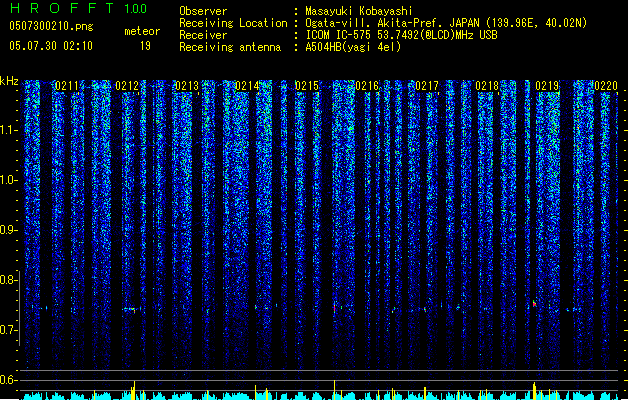Click the Receiving antenna label
The height and width of the screenshot is (400, 629).
(230, 47)
